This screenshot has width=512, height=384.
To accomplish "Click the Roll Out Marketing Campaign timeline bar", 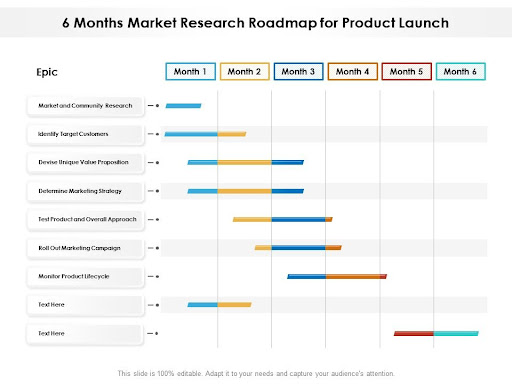I will (x=298, y=248).
